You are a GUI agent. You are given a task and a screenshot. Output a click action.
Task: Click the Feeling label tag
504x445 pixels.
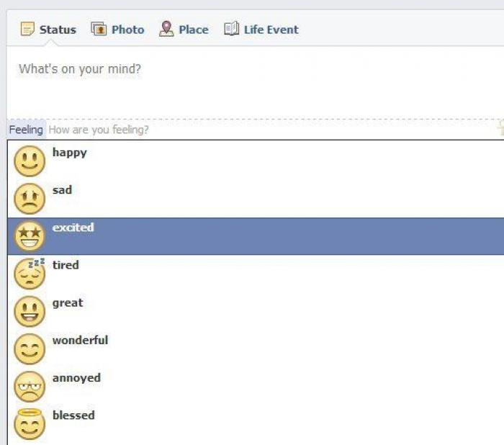coord(26,130)
